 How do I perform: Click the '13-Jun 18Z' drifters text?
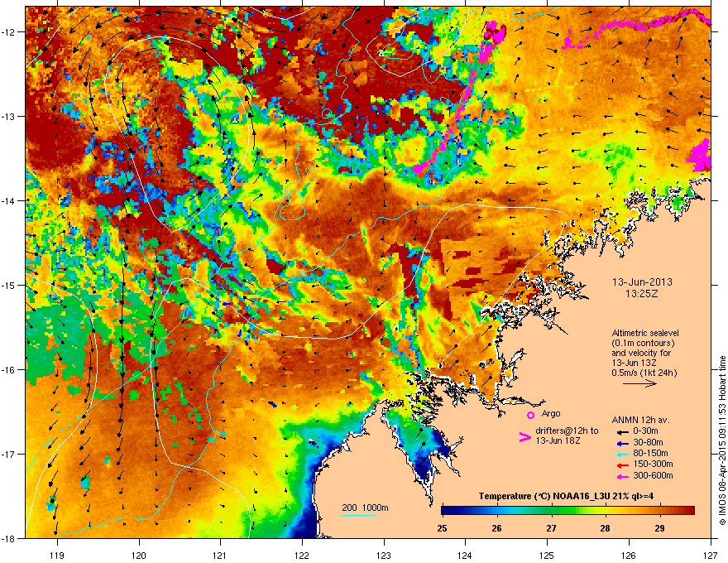point(558,440)
